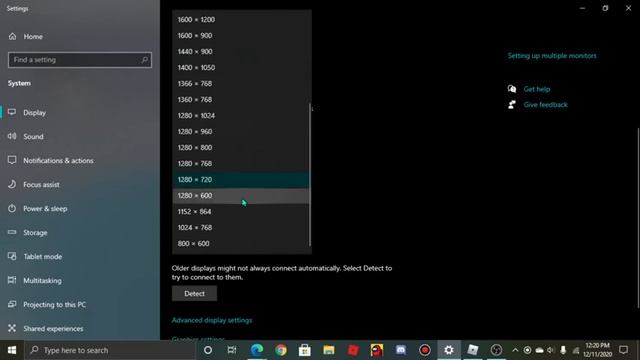
Task: Choose 1024 × 768 resolution
Action: click(x=241, y=227)
